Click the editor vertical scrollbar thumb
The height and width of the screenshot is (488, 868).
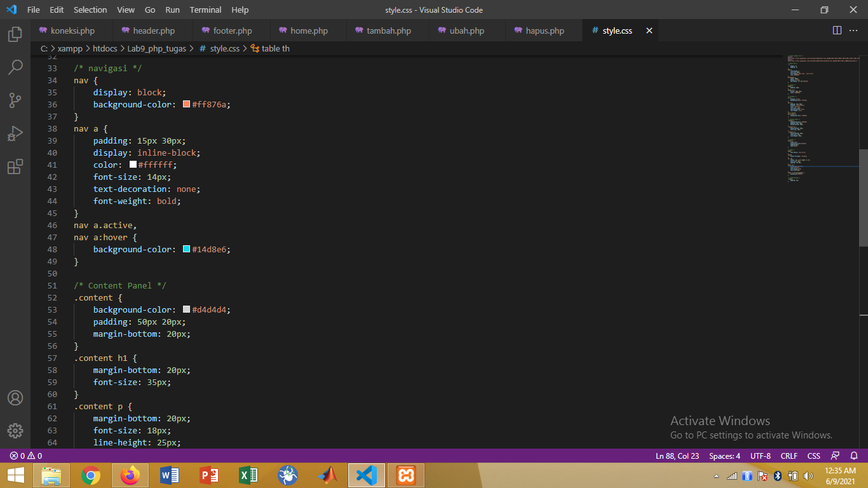click(864, 198)
